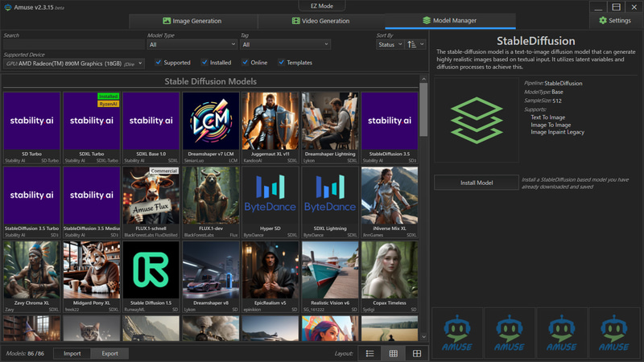
Task: Select the large grid layout icon
Action: (417, 353)
